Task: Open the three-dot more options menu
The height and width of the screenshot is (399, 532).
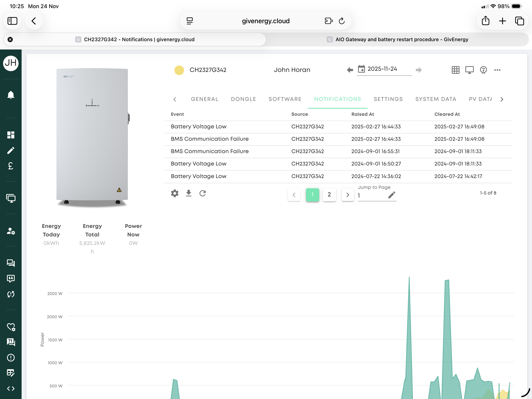Action: (497, 70)
